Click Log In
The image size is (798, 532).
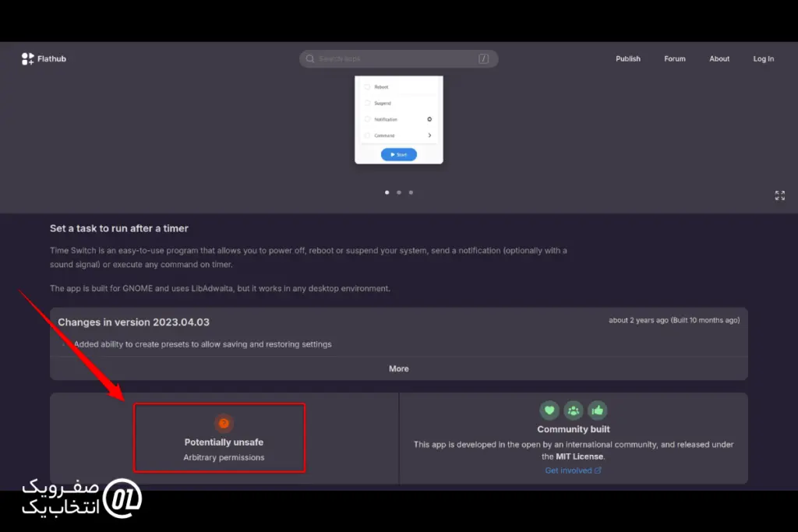coord(764,59)
